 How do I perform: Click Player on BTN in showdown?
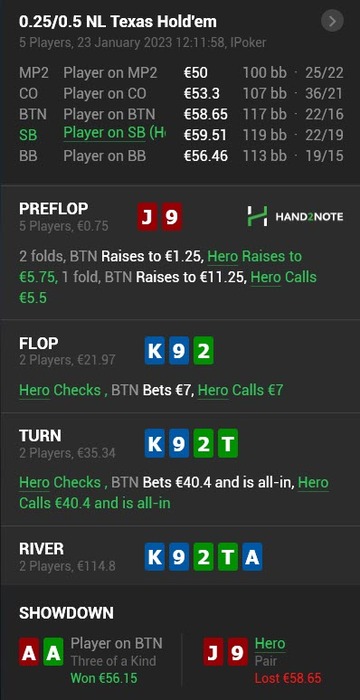[116, 643]
